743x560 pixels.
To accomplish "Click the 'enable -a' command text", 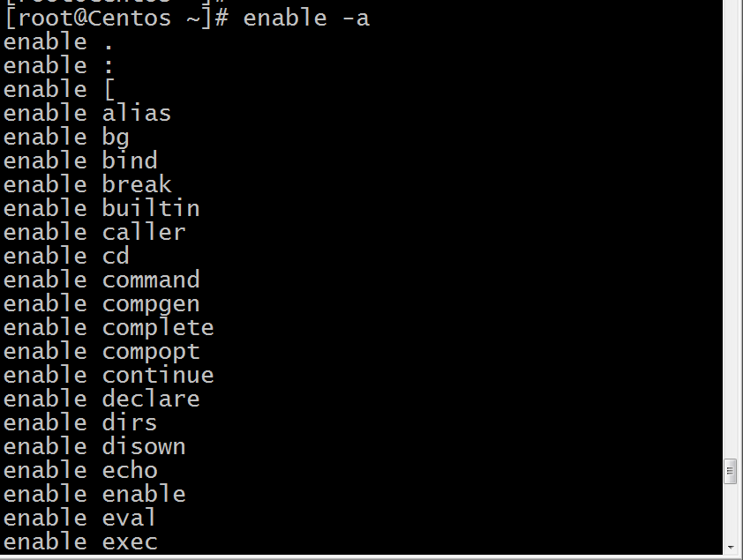I will (x=306, y=19).
